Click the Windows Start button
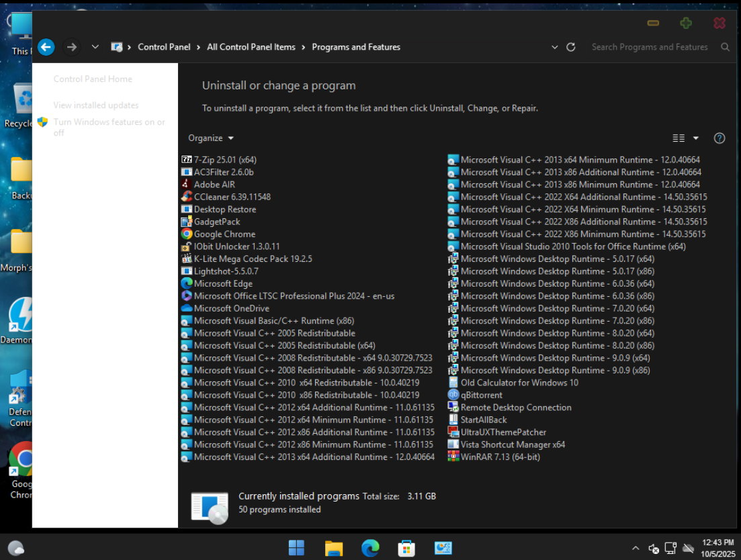The height and width of the screenshot is (560, 741). pos(296,548)
